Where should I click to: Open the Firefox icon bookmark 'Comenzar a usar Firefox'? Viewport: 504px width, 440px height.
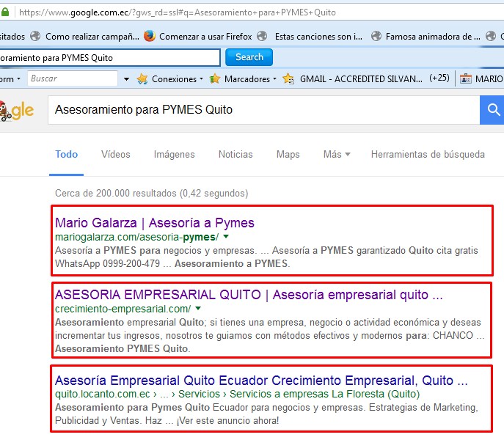[197, 36]
